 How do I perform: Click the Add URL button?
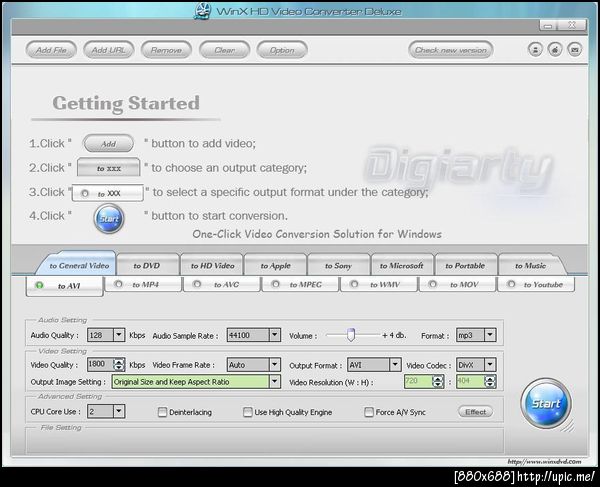pyautogui.click(x=109, y=50)
